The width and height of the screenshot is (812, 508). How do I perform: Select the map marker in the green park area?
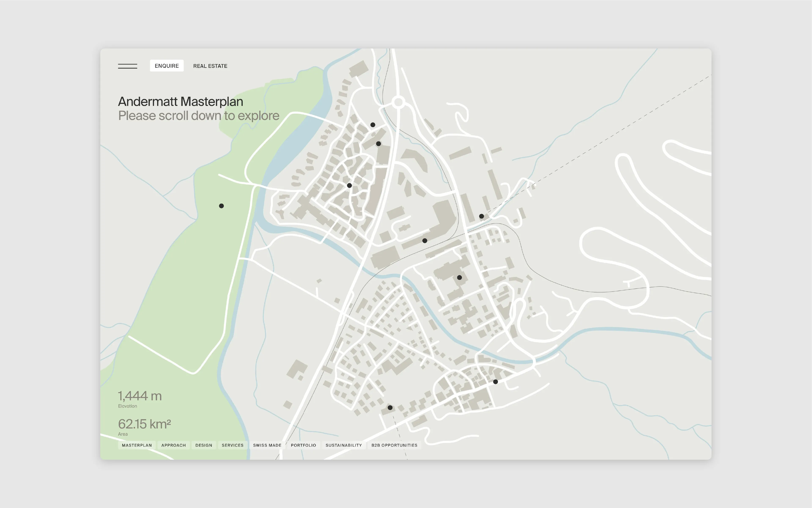click(222, 206)
